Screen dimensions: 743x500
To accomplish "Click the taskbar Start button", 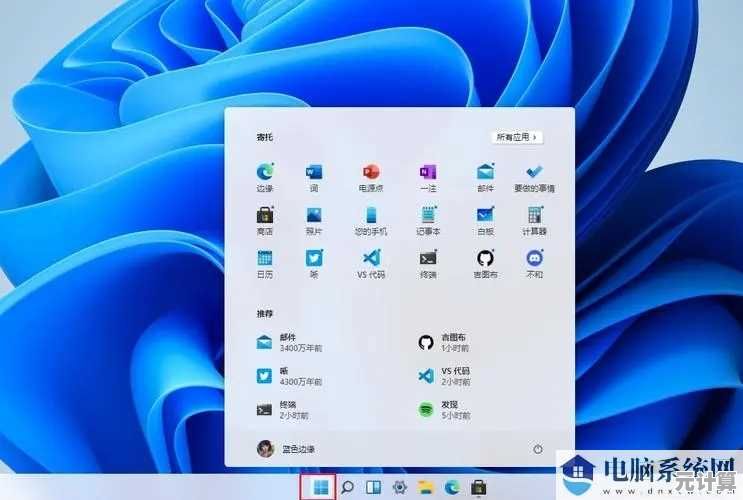I will (321, 487).
